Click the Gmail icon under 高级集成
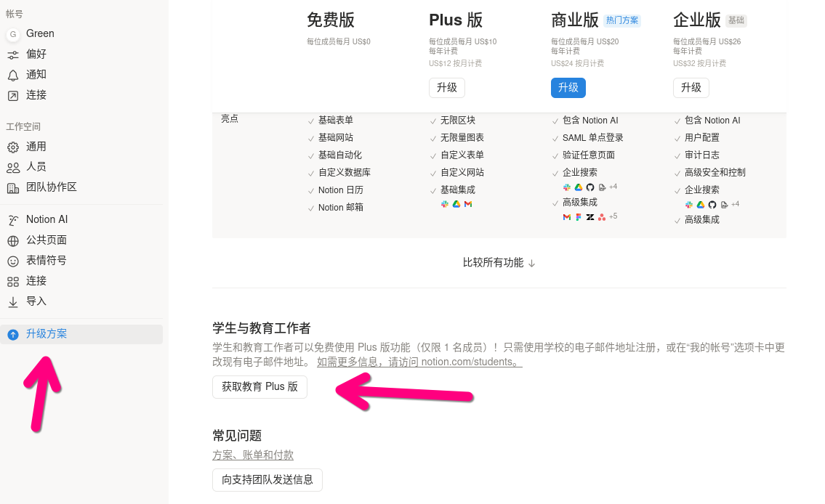The height and width of the screenshot is (504, 825). 567,217
